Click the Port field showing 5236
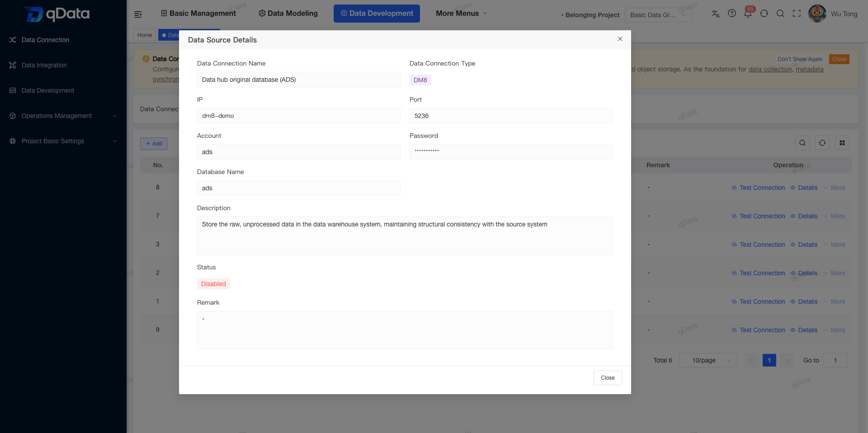Image resolution: width=868 pixels, height=433 pixels. pos(511,116)
